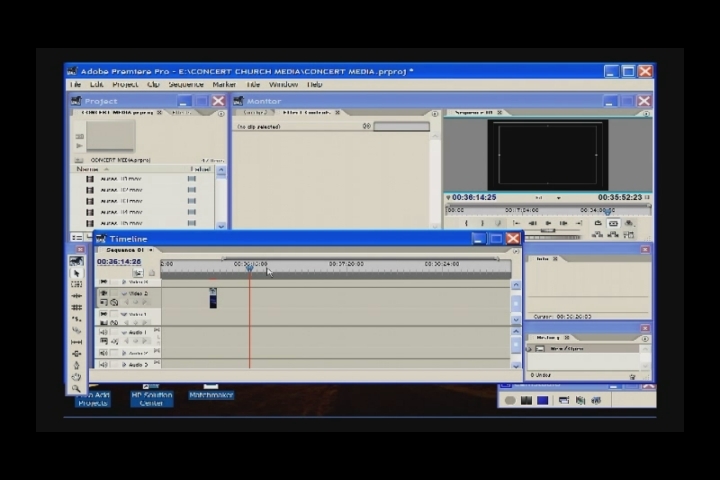720x480 pixels.
Task: Select the Sequence 01 timeline tab
Action: point(125,250)
